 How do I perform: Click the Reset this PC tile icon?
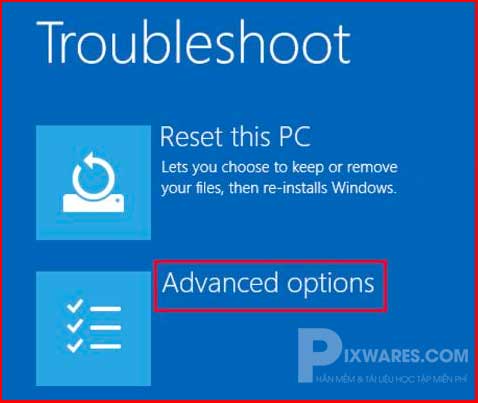[93, 182]
